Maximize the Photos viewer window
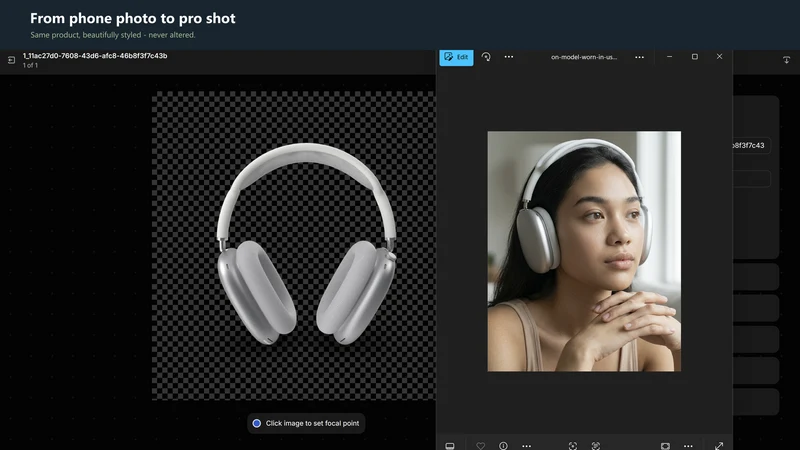This screenshot has width=800, height=450. pyautogui.click(x=694, y=57)
